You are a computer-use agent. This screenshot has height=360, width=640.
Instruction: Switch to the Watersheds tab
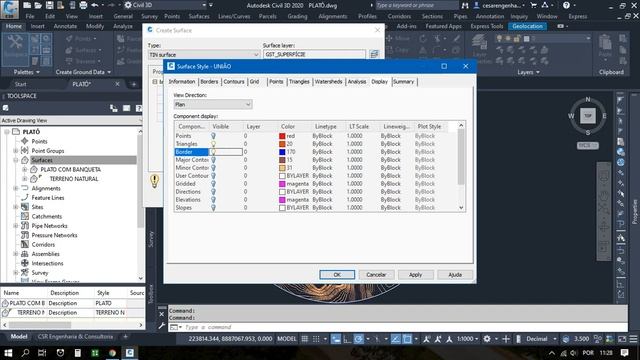click(x=329, y=82)
